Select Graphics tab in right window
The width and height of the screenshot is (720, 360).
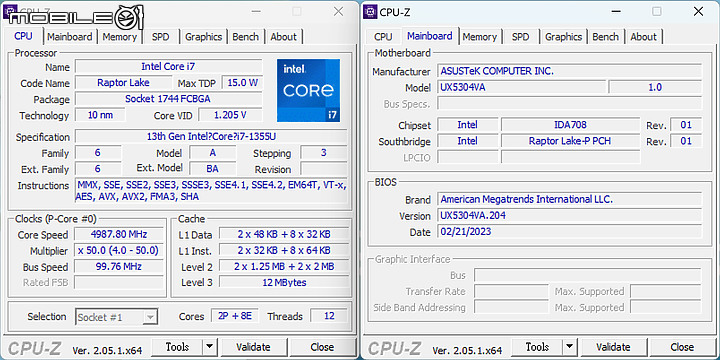(563, 37)
